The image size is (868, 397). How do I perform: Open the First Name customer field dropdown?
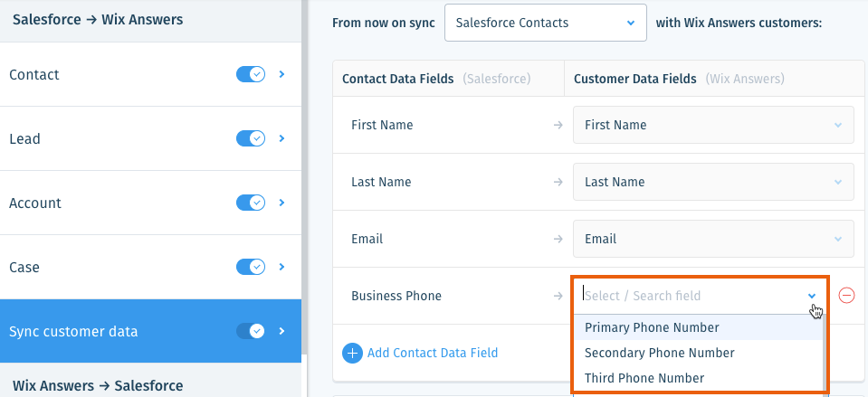coord(713,125)
